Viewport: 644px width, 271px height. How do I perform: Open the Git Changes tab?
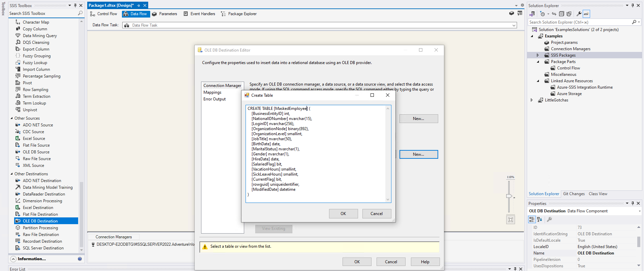click(574, 194)
